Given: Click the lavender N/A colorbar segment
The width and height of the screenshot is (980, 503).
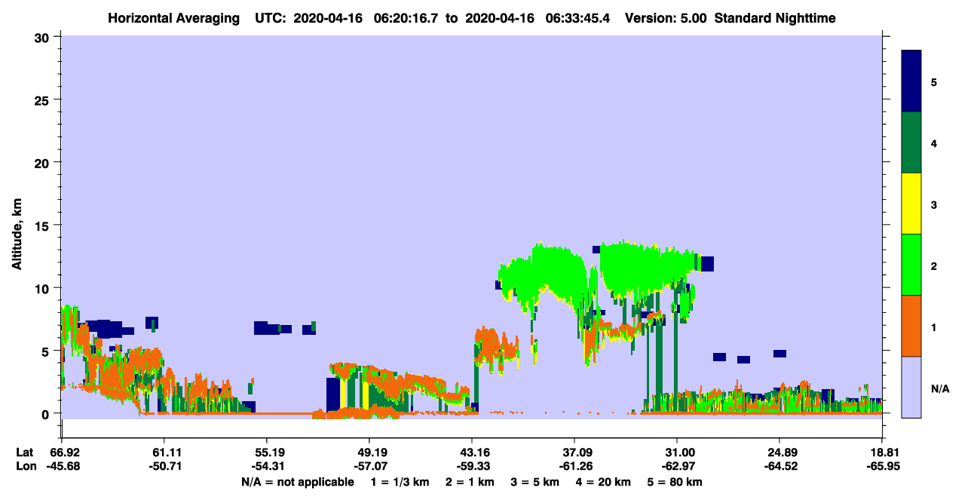Looking at the screenshot, I should tap(911, 387).
